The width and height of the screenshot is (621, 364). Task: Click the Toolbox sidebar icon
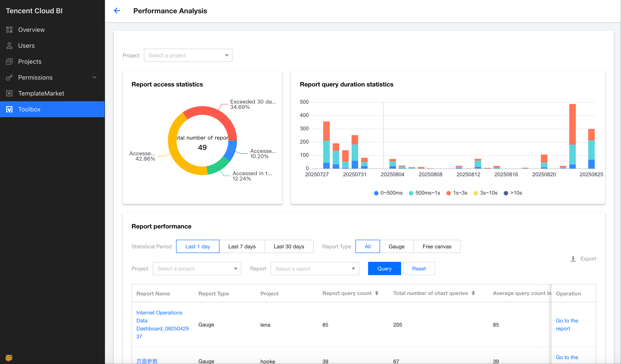point(9,109)
